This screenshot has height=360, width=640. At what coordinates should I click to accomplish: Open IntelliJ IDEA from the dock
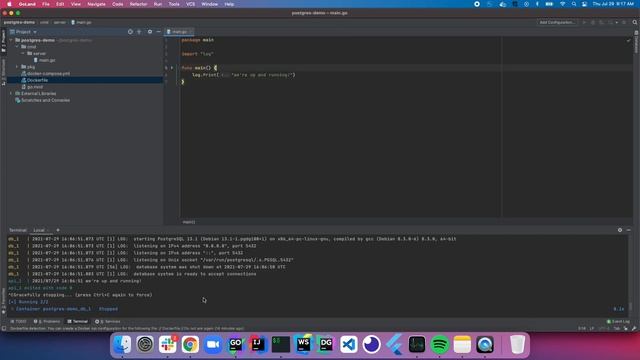[x=258, y=345]
